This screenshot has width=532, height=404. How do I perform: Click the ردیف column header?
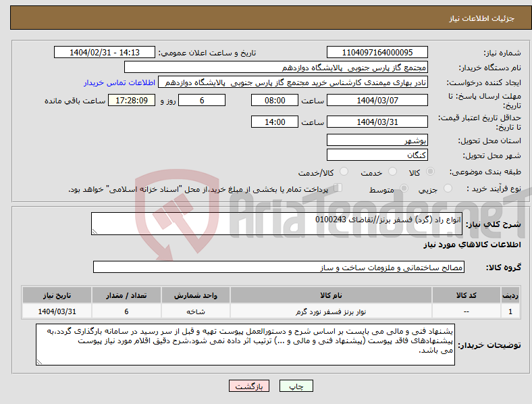510,295
